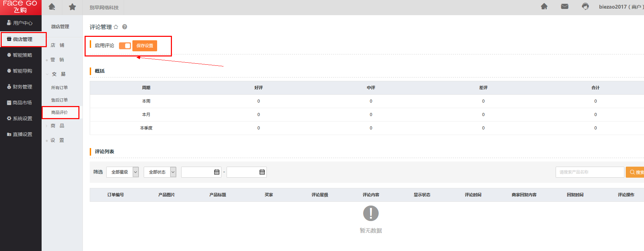Screen dimensions: 644x251
Task: Open the 全部星级 dropdown
Action: coord(122,172)
